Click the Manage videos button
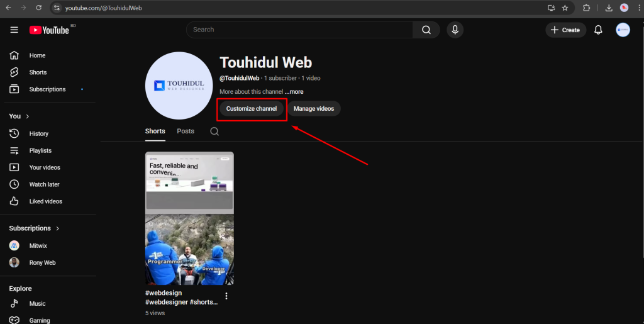This screenshot has height=324, width=644. (x=314, y=109)
